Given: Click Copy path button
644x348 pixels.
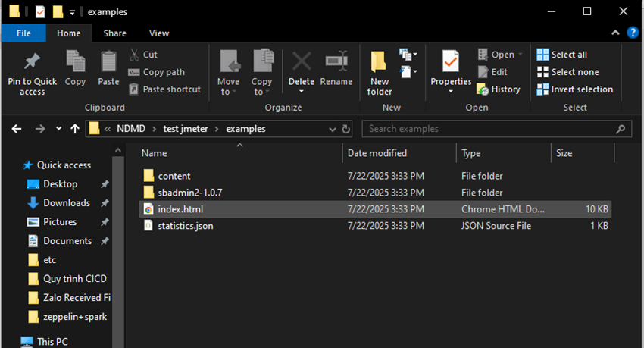Looking at the screenshot, I should (156, 72).
